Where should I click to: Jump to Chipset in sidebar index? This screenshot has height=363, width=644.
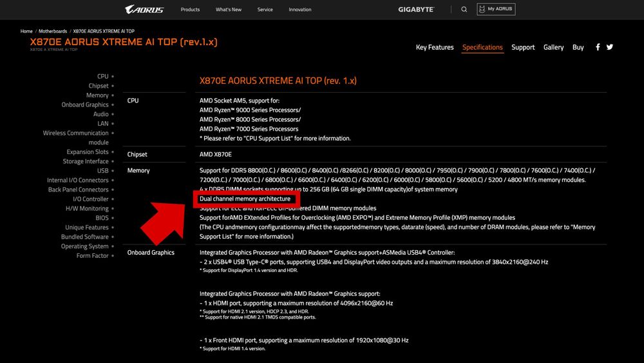coord(99,86)
